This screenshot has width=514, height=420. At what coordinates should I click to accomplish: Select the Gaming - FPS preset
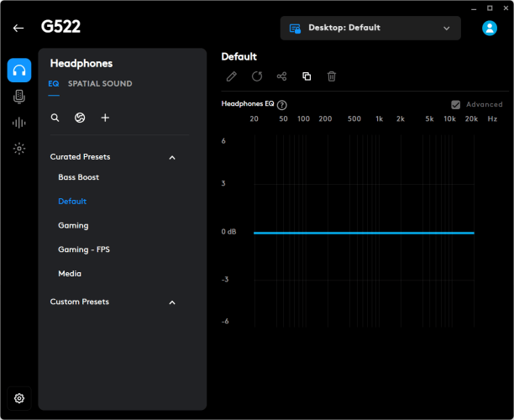pos(84,249)
